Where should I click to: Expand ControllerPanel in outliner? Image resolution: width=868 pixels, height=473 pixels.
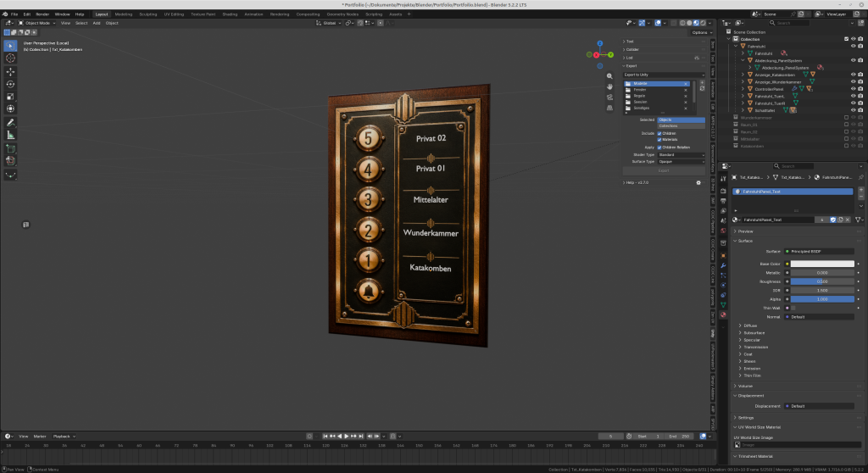[743, 89]
